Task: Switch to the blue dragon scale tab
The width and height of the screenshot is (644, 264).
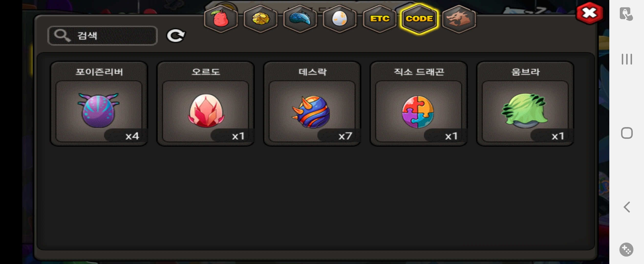Action: tap(300, 19)
